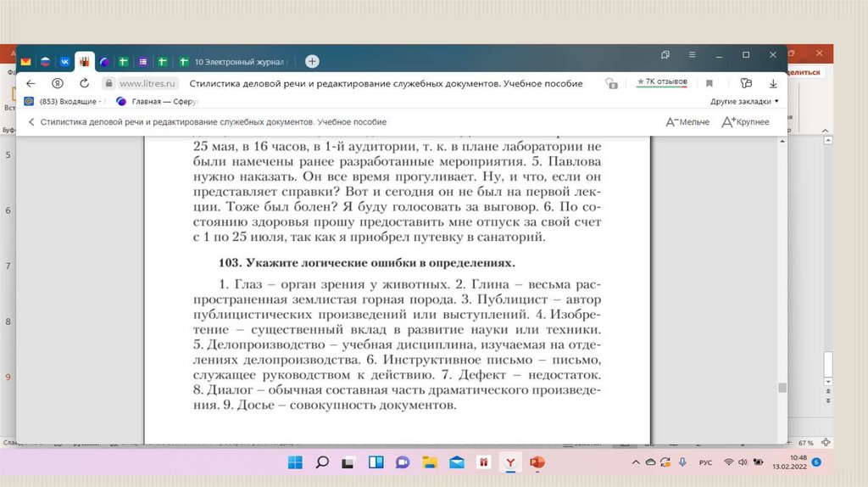868x487 pixels.
Task: Show hidden tray icons with the taskbar chevron
Action: [636, 462]
